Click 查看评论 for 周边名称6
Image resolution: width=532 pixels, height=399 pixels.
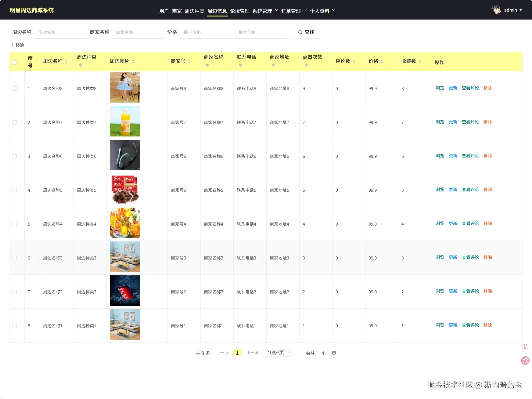tap(470, 156)
